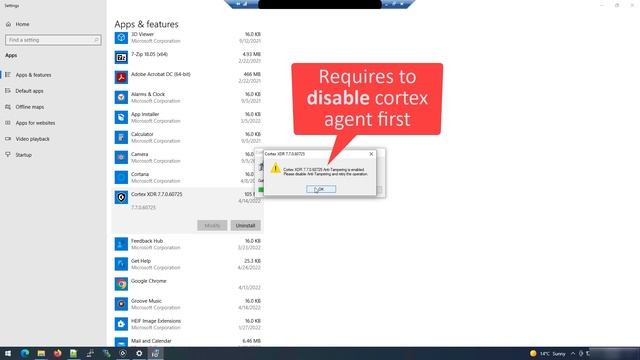
Task: Select the Groove Music entry
Action: [x=187, y=304]
